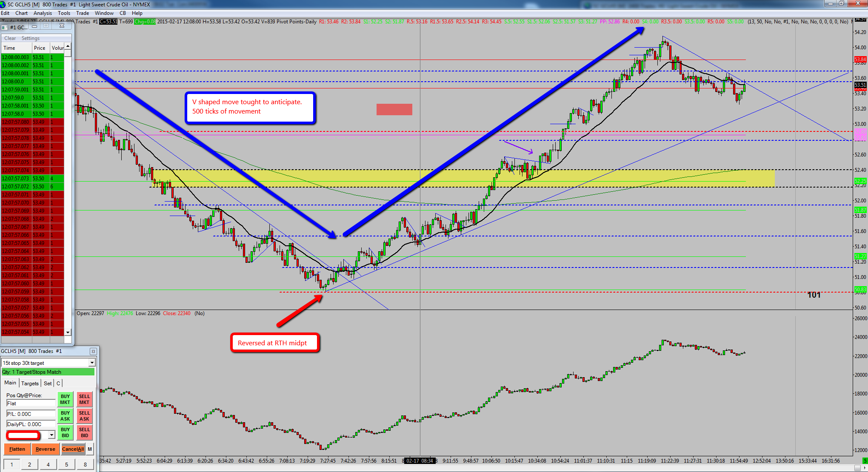Click the 02-17 08:34 time marker on axis
This screenshot has height=472, width=868.
(x=420, y=461)
